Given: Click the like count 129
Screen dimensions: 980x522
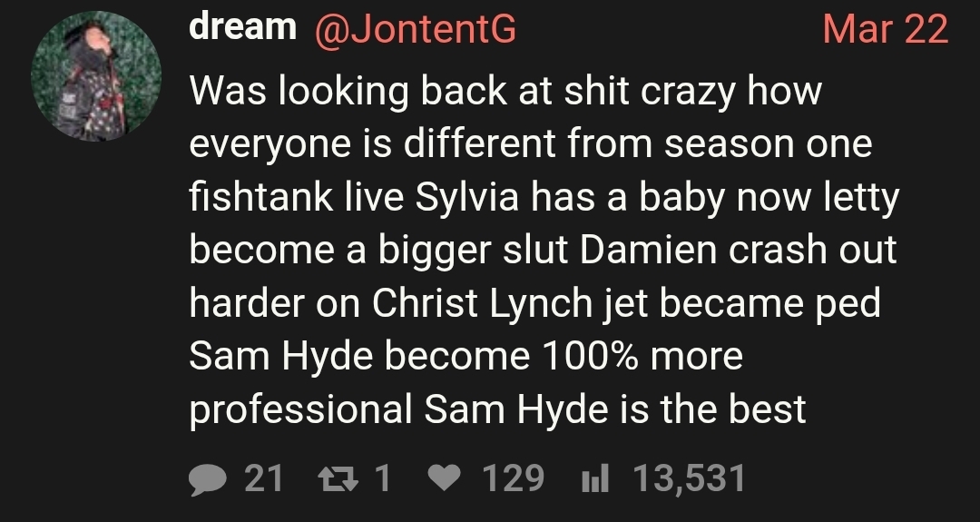Looking at the screenshot, I should [x=513, y=478].
